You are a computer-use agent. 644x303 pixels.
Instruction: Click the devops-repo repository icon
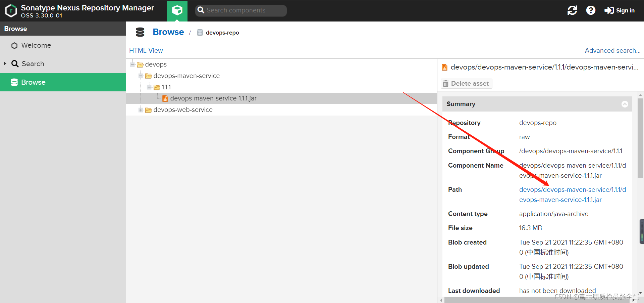coord(200,33)
